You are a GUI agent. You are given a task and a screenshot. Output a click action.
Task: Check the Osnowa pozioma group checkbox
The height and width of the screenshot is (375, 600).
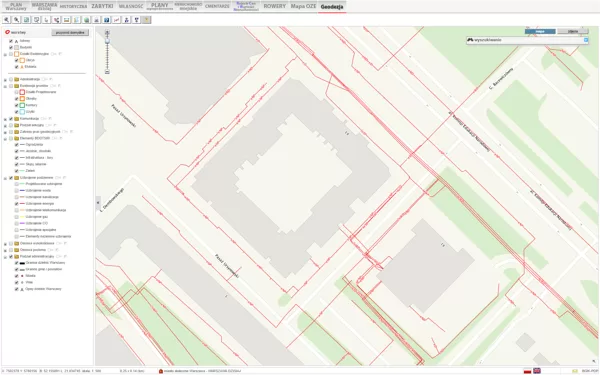(x=11, y=250)
